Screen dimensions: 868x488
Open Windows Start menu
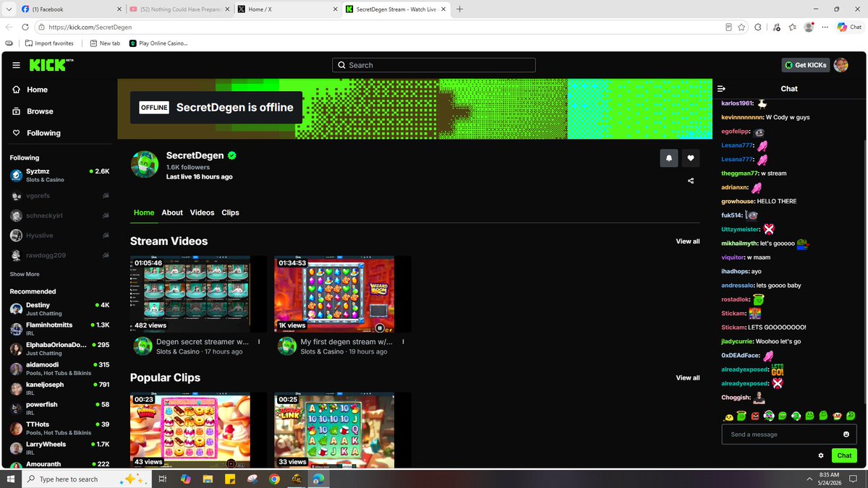pos(10,479)
